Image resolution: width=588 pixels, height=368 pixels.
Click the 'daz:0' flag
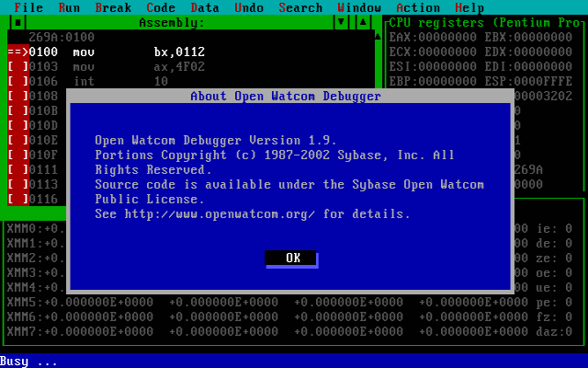[554, 331]
